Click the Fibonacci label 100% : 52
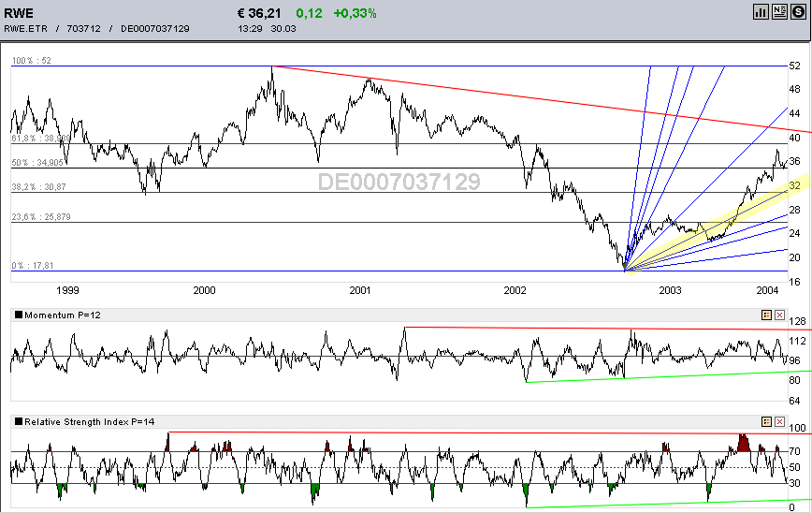The height and width of the screenshot is (513, 812). tap(32, 61)
